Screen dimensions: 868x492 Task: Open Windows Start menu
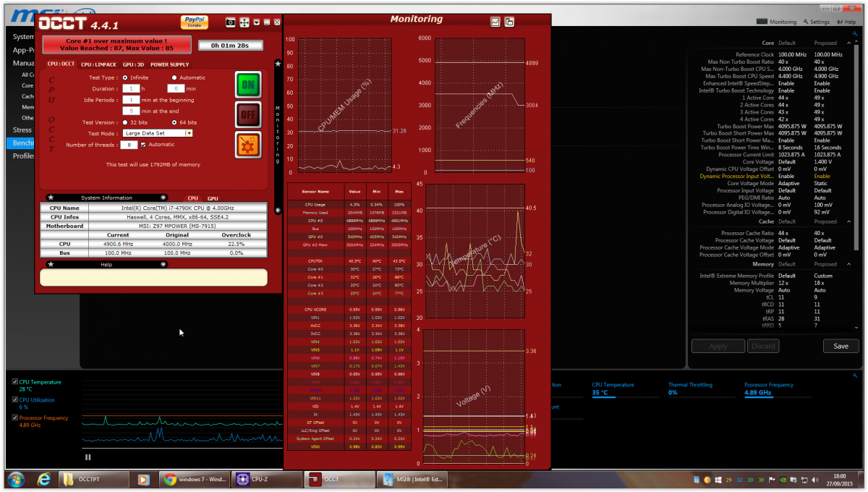tap(15, 479)
